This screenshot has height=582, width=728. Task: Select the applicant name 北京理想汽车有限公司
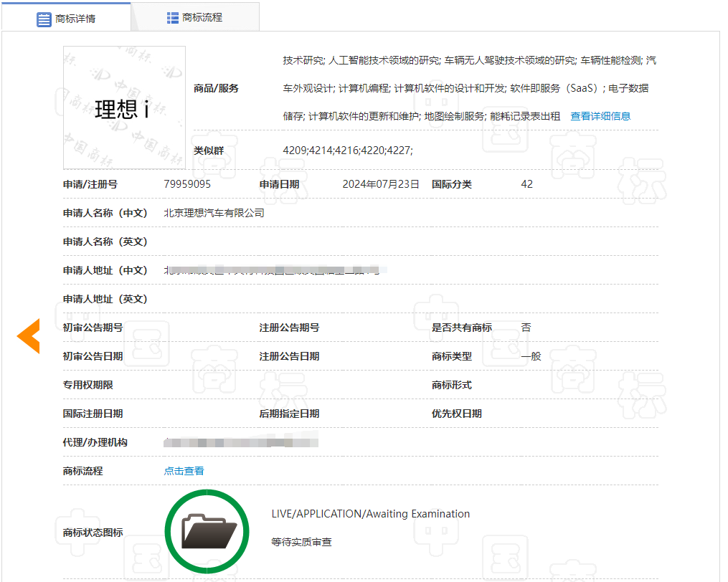click(214, 212)
